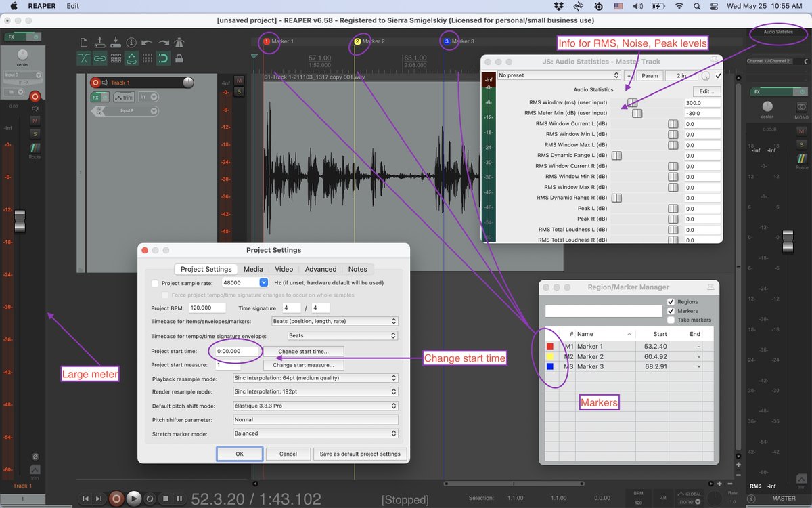
Task: Click Save as default project settings
Action: pyautogui.click(x=360, y=454)
